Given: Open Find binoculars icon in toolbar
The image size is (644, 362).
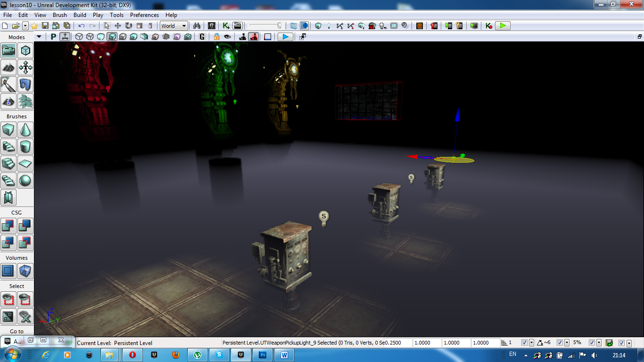Looking at the screenshot, I should click(x=198, y=26).
